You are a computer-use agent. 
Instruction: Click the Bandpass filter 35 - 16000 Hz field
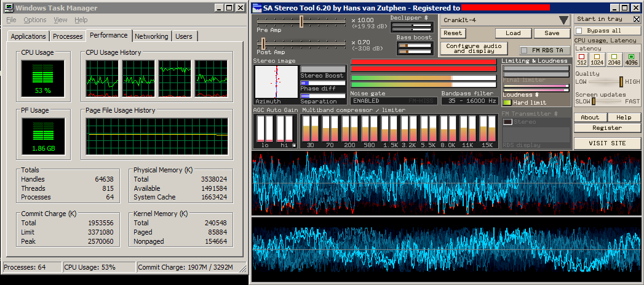point(469,101)
